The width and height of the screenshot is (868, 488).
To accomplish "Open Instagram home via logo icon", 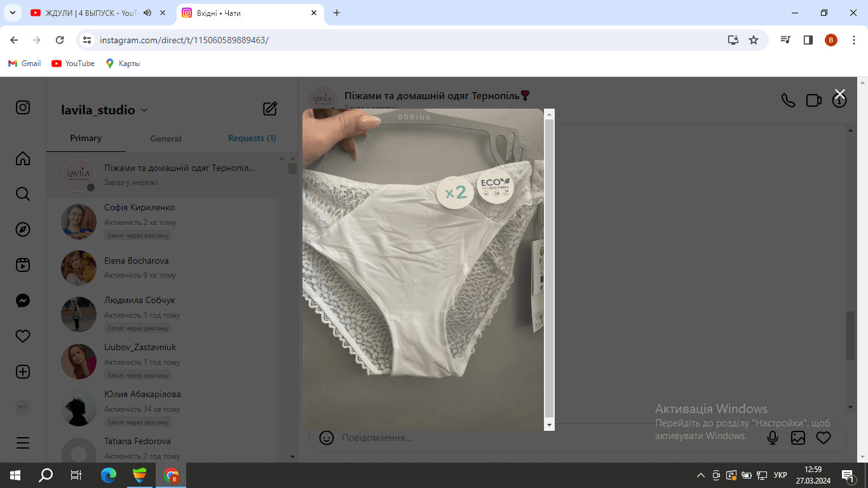I will pos(23,107).
